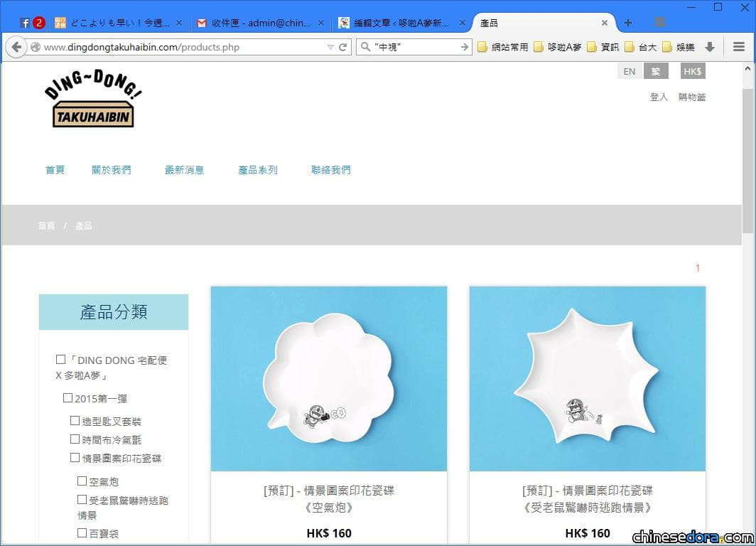Screen dimensions: 756x546
Task: Switch to the Gmail 收件匣 tab
Action: [260, 23]
